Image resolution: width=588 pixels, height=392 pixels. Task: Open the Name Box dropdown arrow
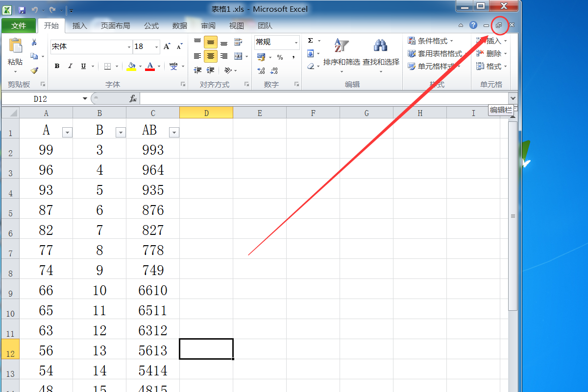point(85,98)
